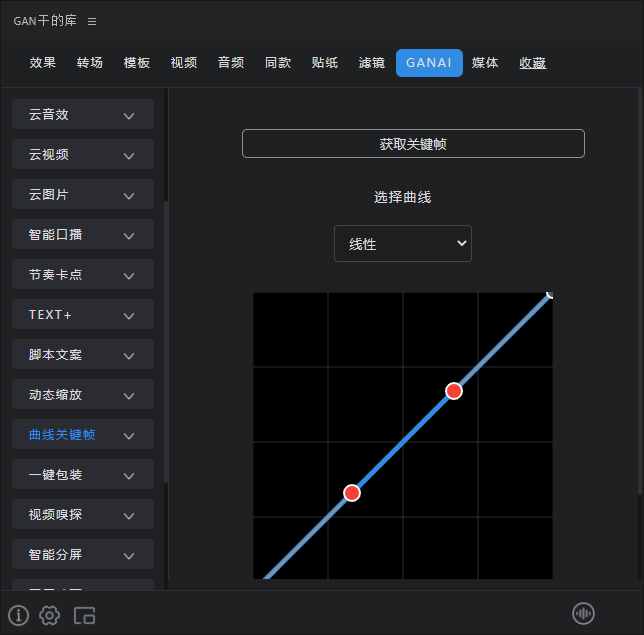Viewport: 644px width, 635px height.
Task: Click the 获取关键帧 button
Action: 413,144
